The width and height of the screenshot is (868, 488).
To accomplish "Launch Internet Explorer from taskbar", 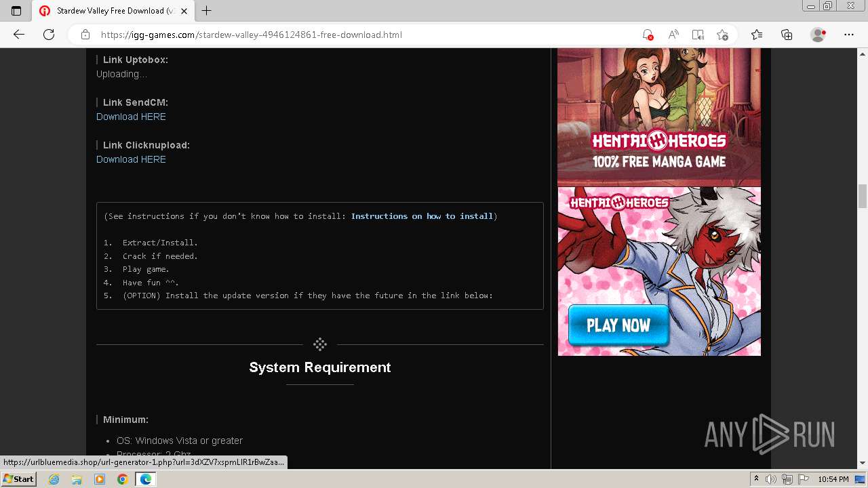I will (54, 479).
